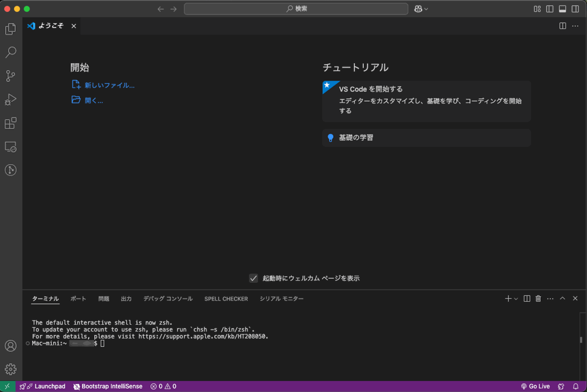This screenshot has height=392, width=587.
Task: Start Go Live server
Action: tap(535, 386)
